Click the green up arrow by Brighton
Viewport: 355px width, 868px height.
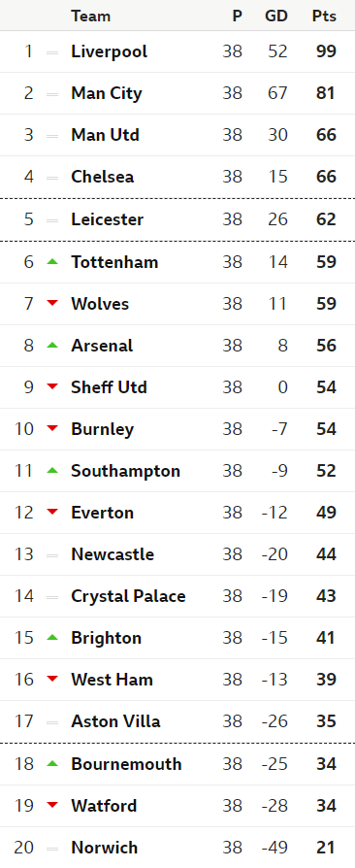click(x=52, y=637)
